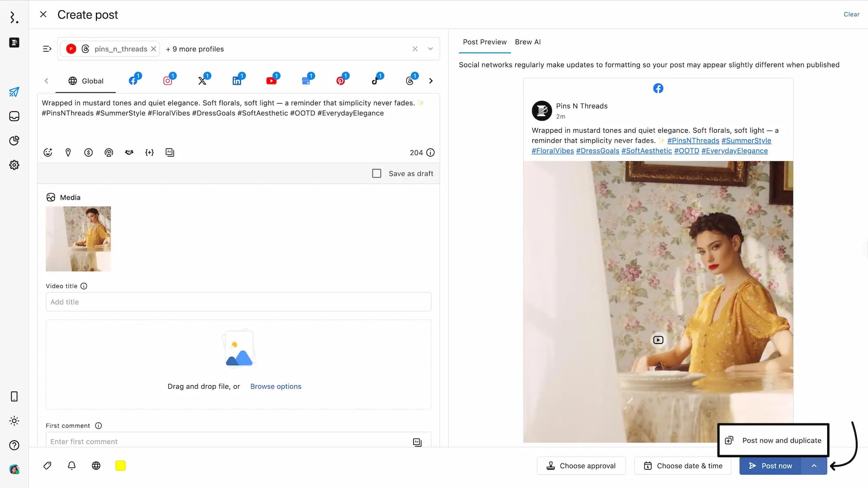Expand the Post now options chevron
The width and height of the screenshot is (868, 488).
[814, 466]
